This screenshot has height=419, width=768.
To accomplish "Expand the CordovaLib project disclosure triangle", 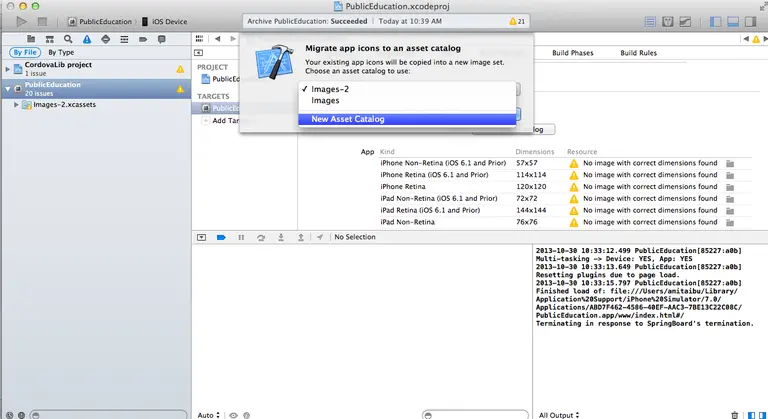I will point(7,69).
